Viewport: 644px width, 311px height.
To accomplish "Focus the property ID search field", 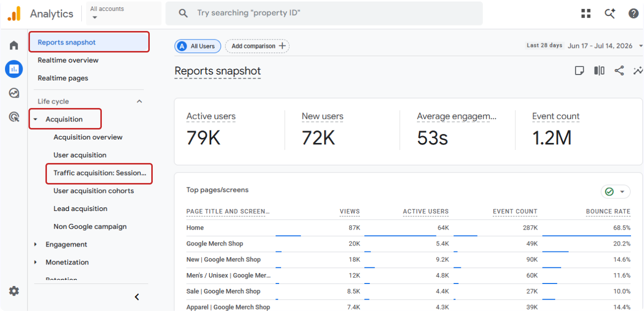I will [x=324, y=13].
